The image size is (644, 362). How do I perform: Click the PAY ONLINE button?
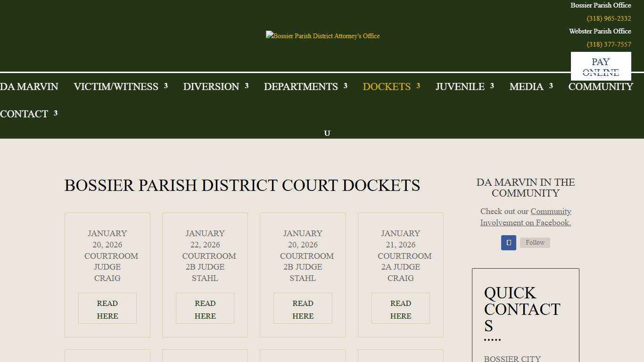[601, 66]
